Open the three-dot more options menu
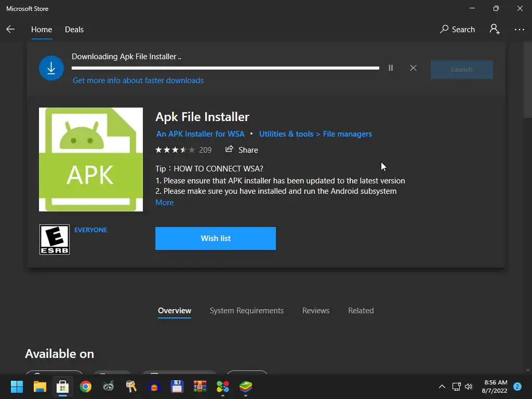532x399 pixels. click(519, 30)
